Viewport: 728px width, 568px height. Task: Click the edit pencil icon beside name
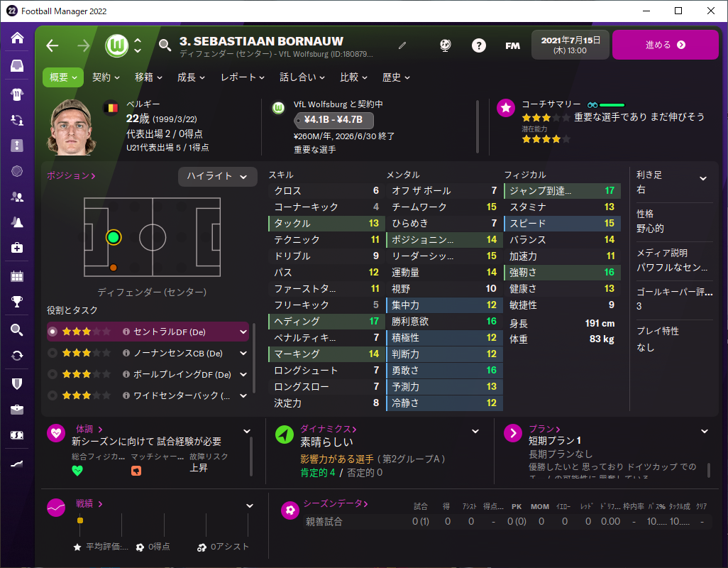pyautogui.click(x=402, y=45)
